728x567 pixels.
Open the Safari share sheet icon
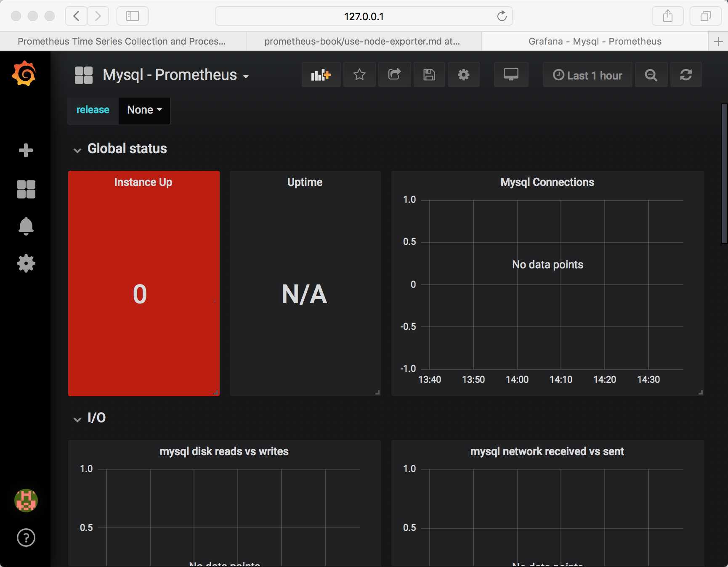(x=668, y=16)
